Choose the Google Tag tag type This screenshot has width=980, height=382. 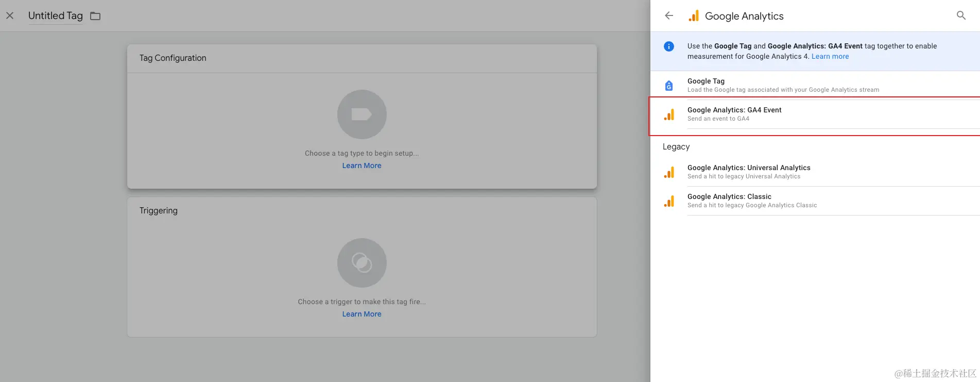click(x=815, y=85)
